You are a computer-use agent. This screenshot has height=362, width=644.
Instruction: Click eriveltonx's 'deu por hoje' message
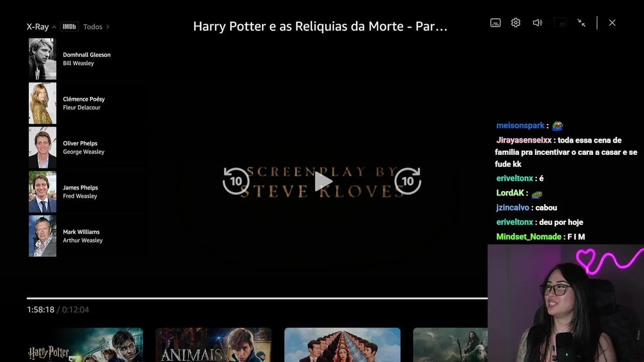point(561,222)
